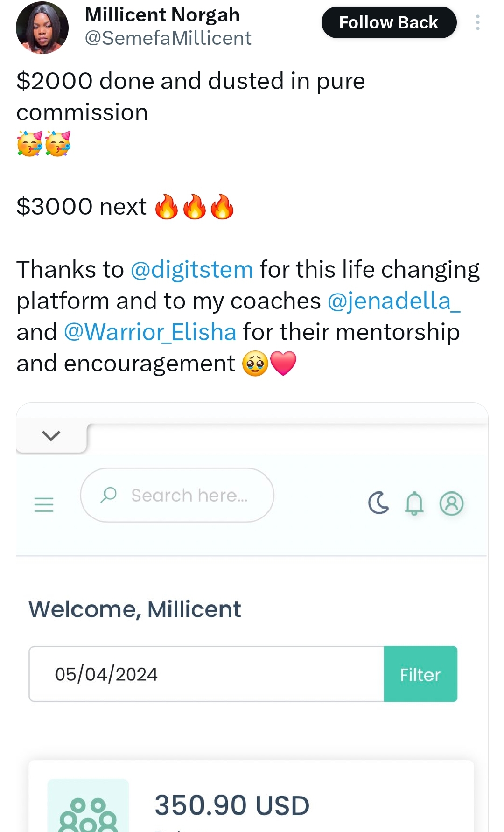Click the green Filter button
Viewport: 504px width, 832px height.
420,674
